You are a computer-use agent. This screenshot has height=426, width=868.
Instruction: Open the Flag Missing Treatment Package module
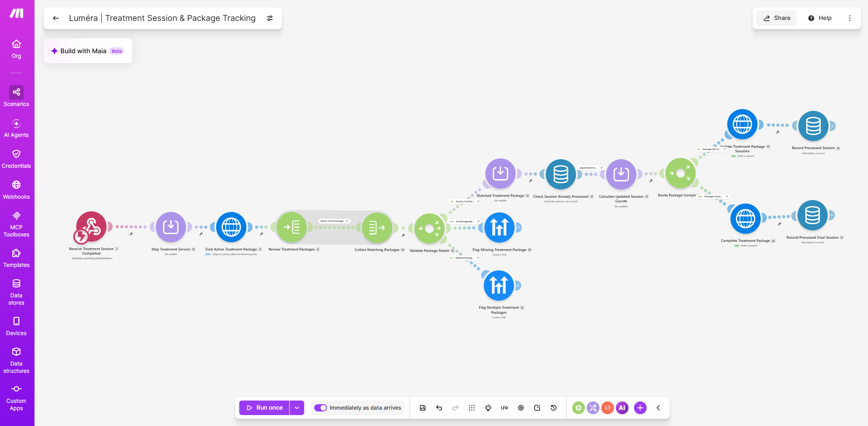point(500,227)
